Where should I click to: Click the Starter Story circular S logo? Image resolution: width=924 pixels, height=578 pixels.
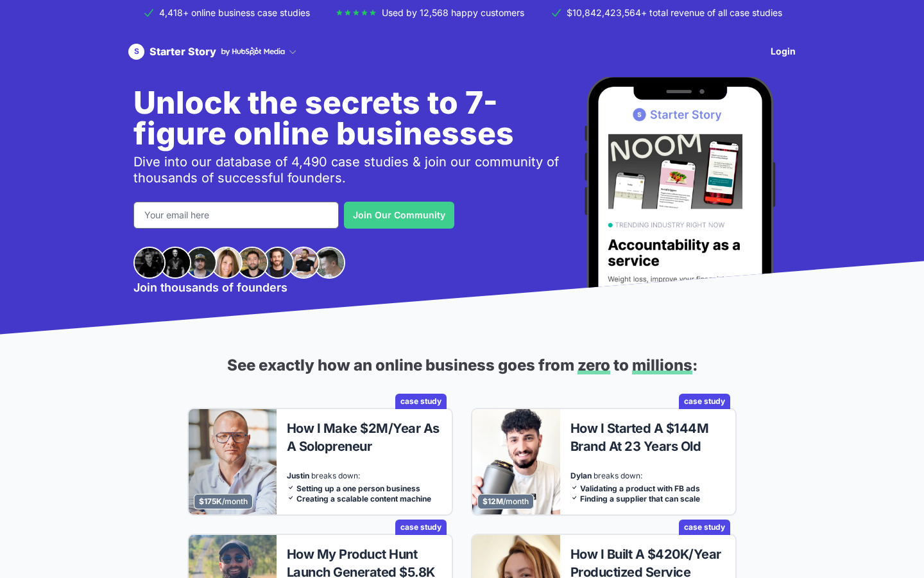136,51
